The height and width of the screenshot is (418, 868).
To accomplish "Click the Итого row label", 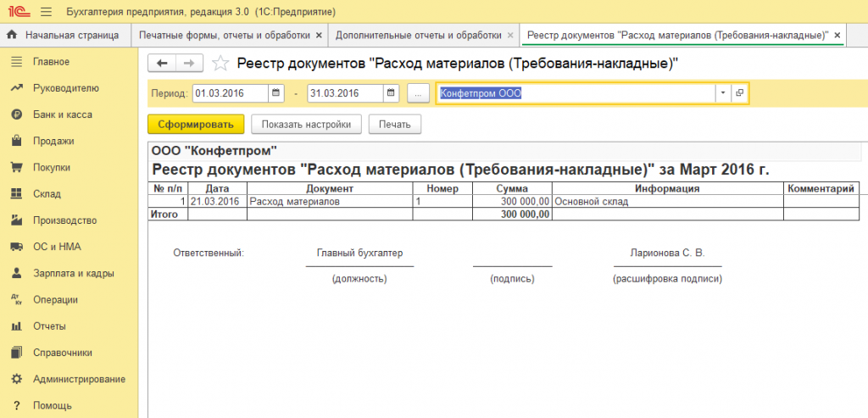I will point(164,215).
